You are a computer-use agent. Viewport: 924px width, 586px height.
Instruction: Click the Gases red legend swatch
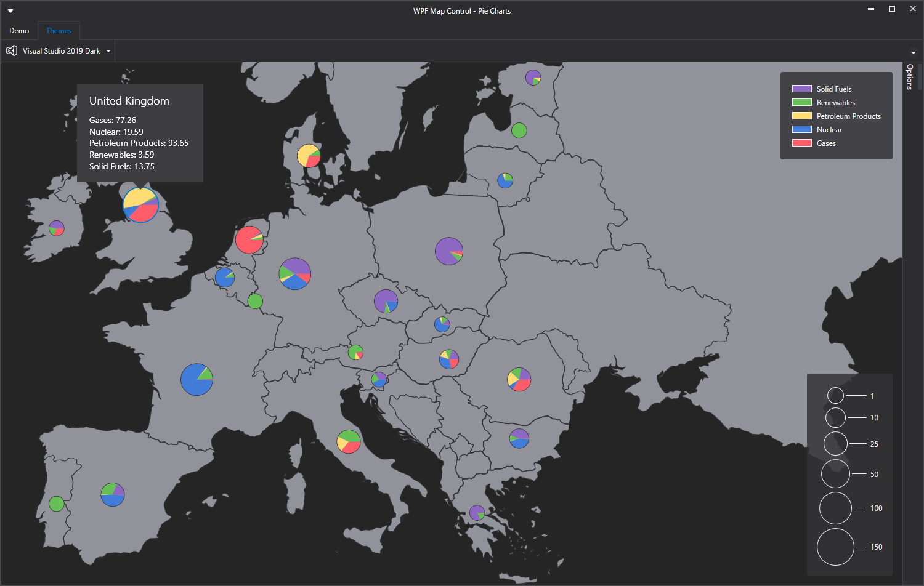[801, 143]
